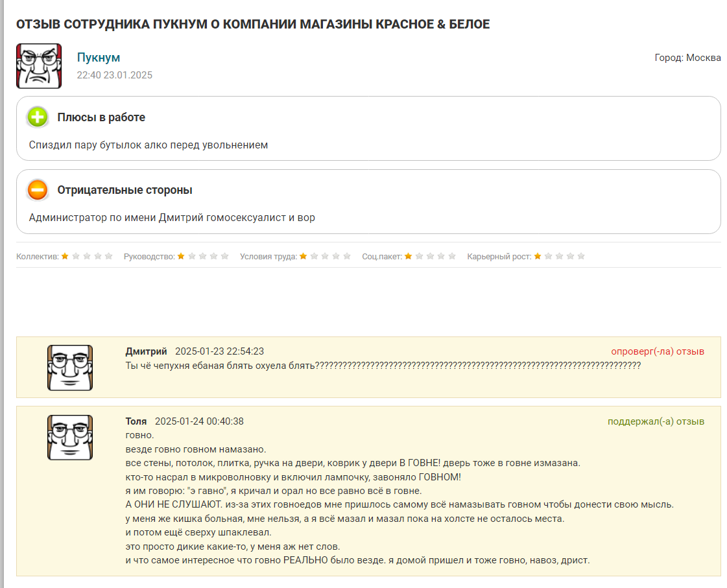Click the last grey star of Условия труда
The height and width of the screenshot is (588, 727).
pyautogui.click(x=347, y=256)
